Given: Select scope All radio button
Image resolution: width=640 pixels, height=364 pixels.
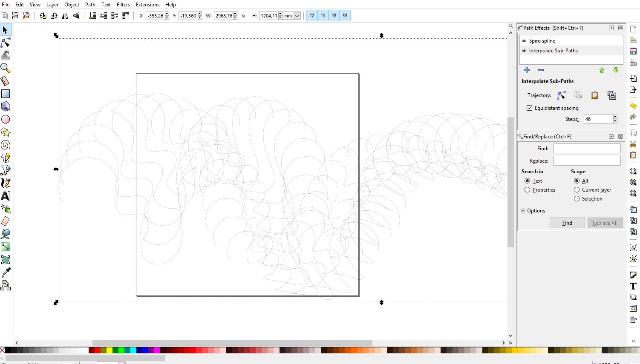Looking at the screenshot, I should coord(577,181).
